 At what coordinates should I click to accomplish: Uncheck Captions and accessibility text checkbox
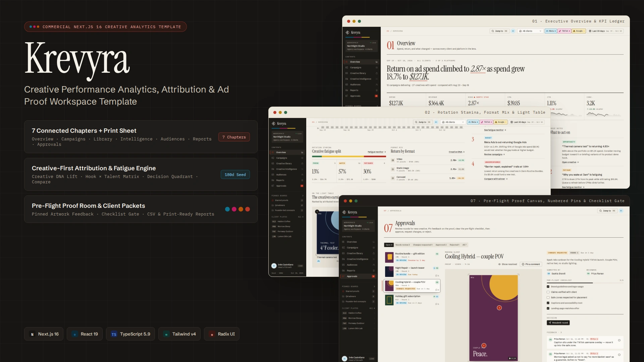(x=548, y=303)
